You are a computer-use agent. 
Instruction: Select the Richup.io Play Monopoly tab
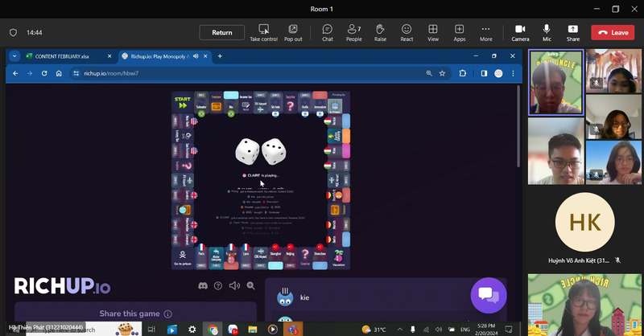click(159, 56)
